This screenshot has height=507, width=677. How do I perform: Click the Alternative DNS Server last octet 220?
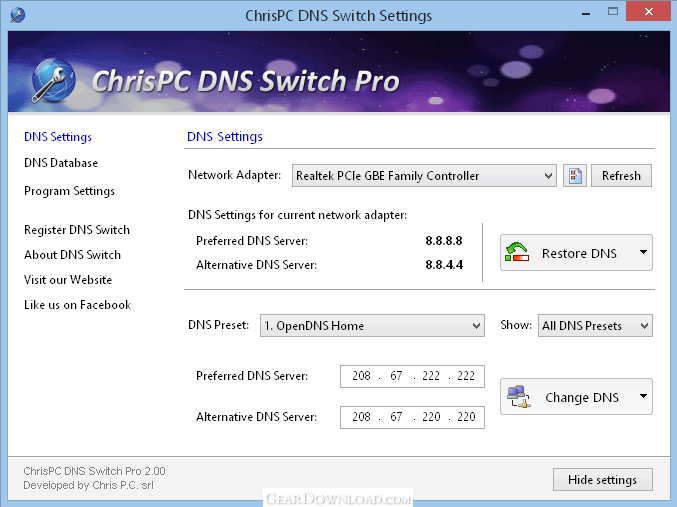[466, 417]
